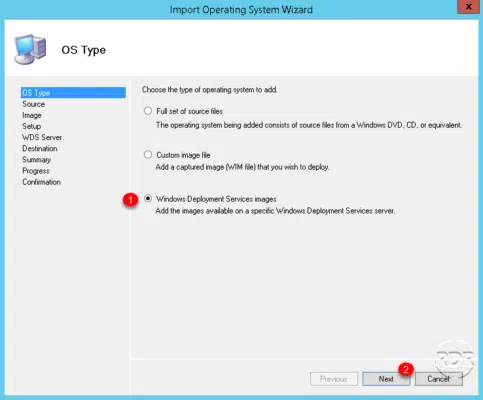Open the Confirmation step
The height and width of the screenshot is (400, 483).
click(x=41, y=182)
